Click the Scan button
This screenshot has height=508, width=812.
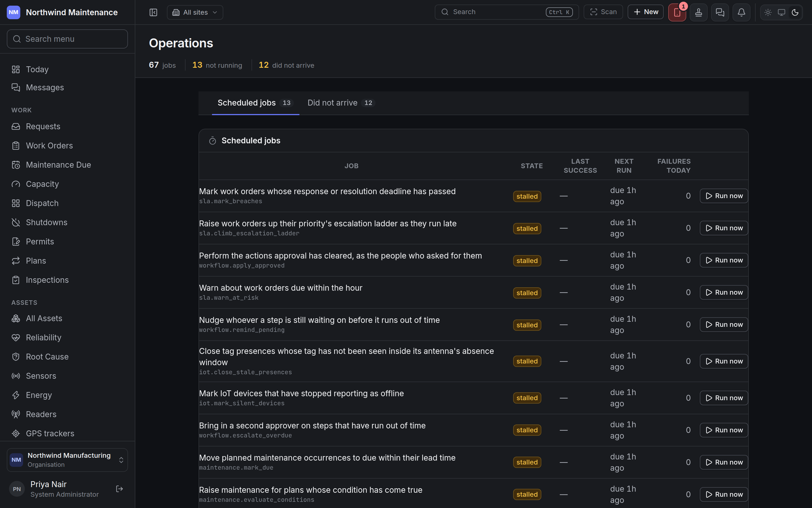(x=603, y=12)
